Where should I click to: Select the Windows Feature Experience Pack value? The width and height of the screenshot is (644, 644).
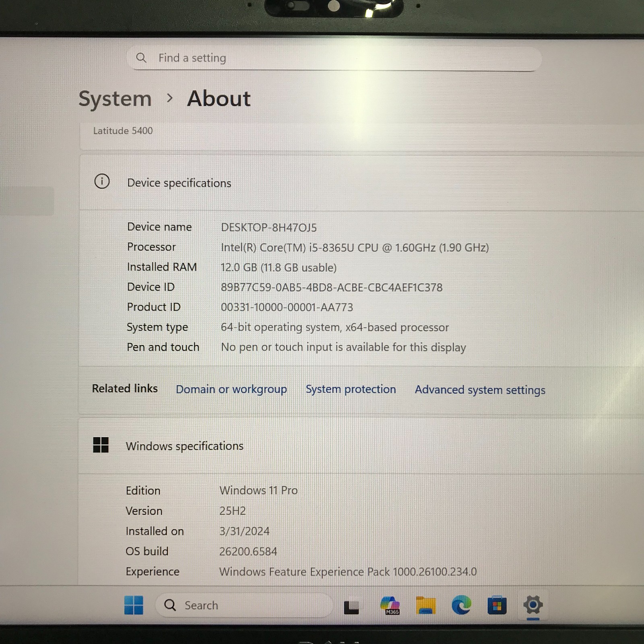(x=348, y=572)
